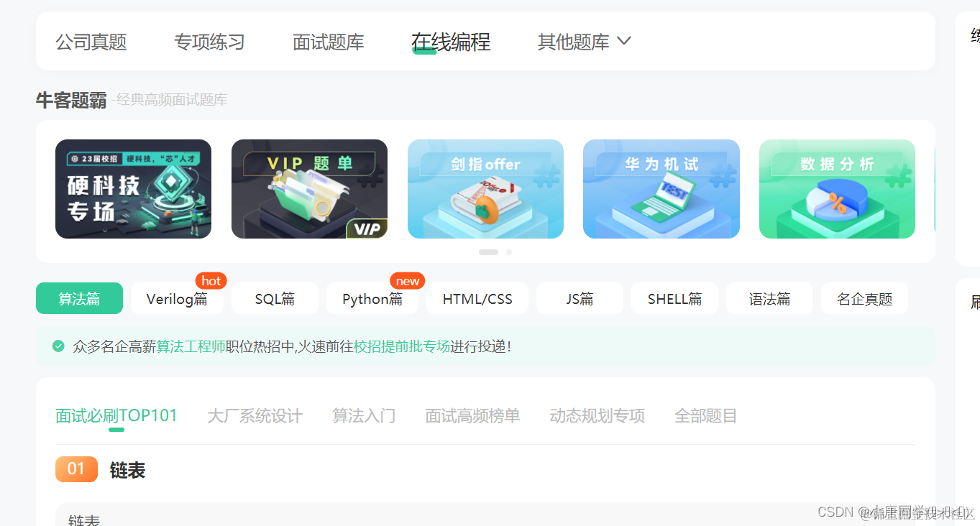Select the JS篇 category
980x526 pixels.
click(x=580, y=298)
